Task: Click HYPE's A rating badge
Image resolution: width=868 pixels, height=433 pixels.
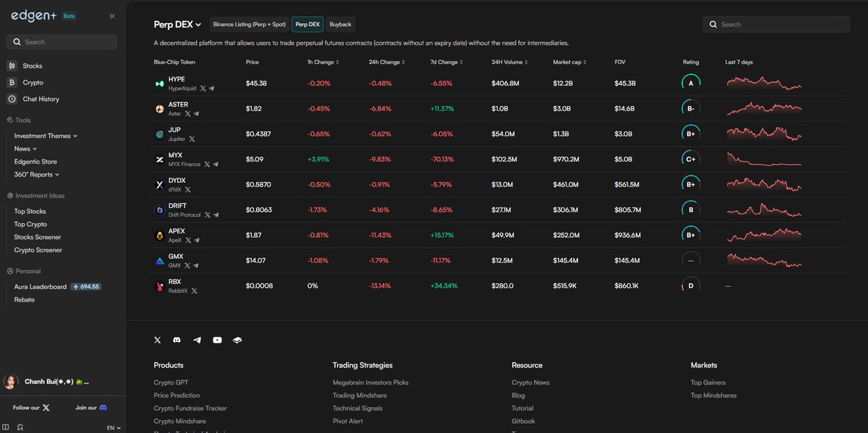Action: 691,84
